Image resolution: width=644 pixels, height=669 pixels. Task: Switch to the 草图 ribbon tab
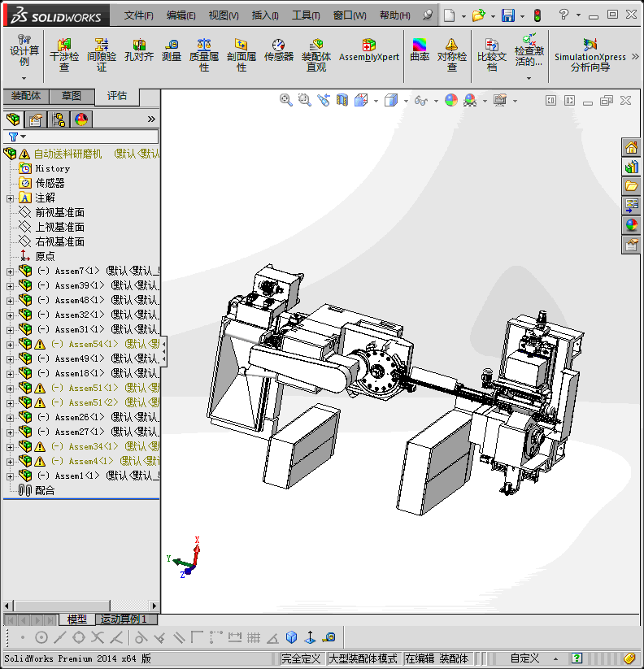click(72, 96)
